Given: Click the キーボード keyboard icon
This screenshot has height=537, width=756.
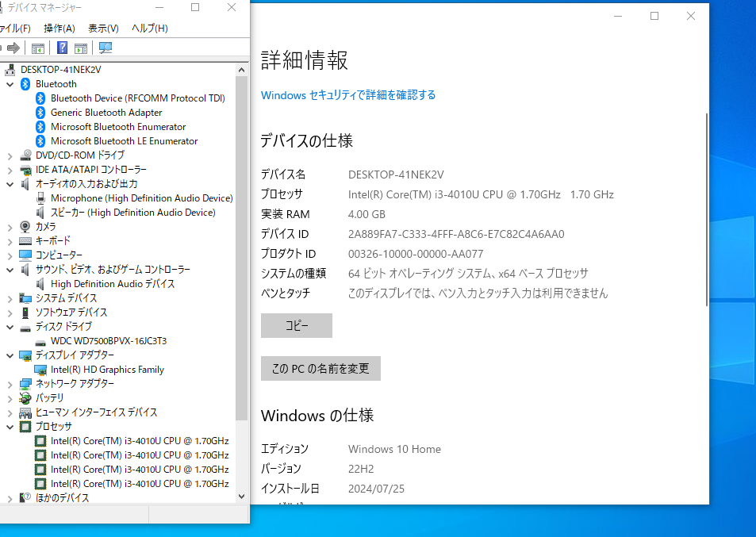Looking at the screenshot, I should 25,241.
